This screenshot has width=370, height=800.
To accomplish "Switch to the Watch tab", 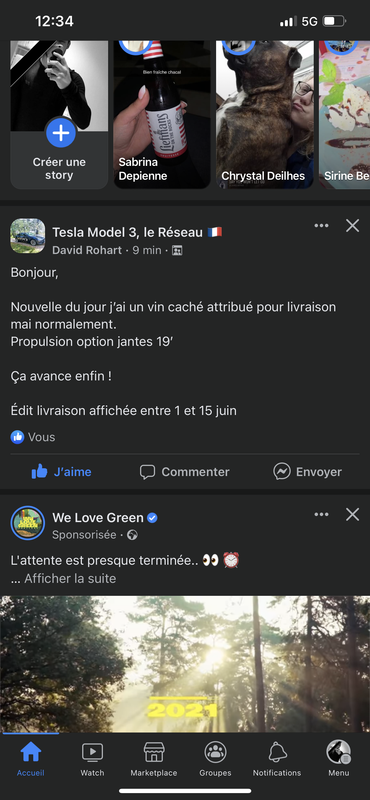I will pos(92,759).
